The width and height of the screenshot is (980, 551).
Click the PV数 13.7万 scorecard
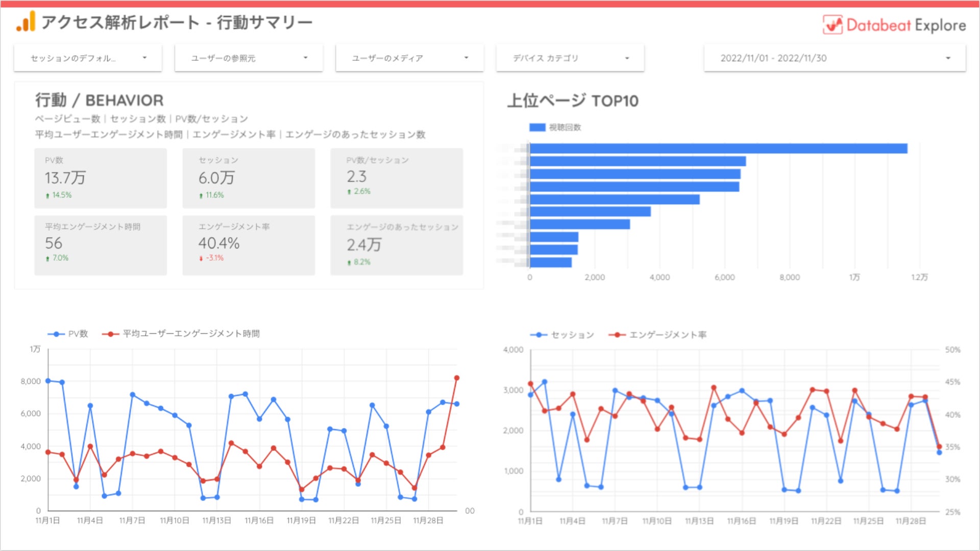tap(101, 178)
